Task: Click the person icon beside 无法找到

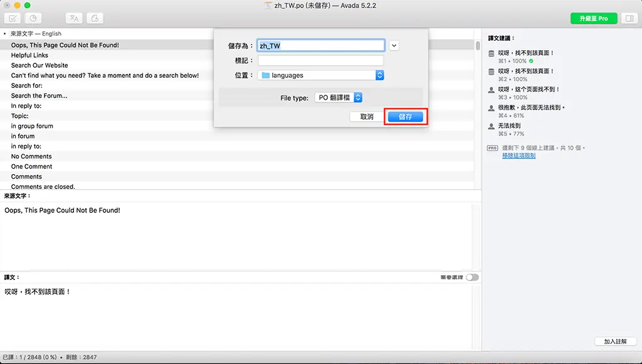Action: [x=492, y=127]
